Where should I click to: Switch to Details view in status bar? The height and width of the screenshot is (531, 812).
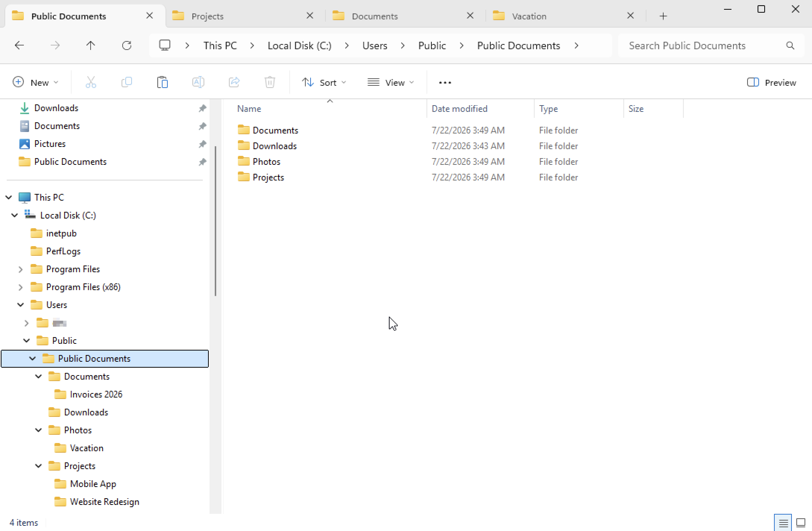(x=783, y=523)
